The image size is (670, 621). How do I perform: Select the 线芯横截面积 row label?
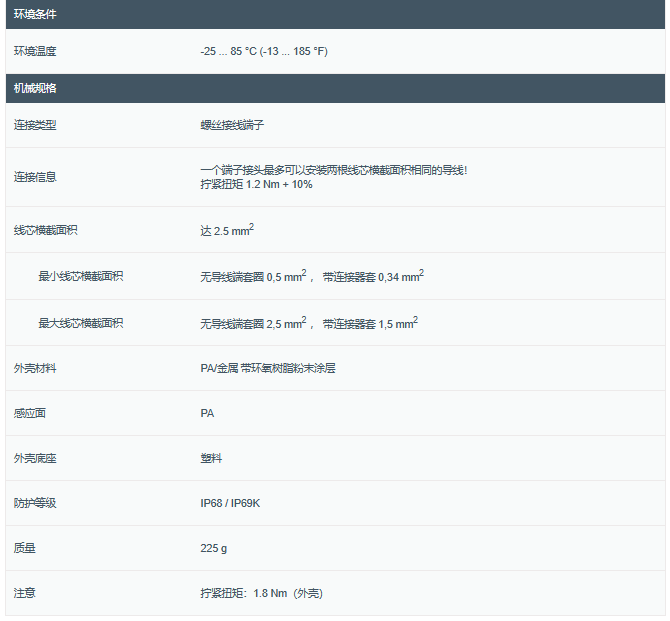coord(45,230)
